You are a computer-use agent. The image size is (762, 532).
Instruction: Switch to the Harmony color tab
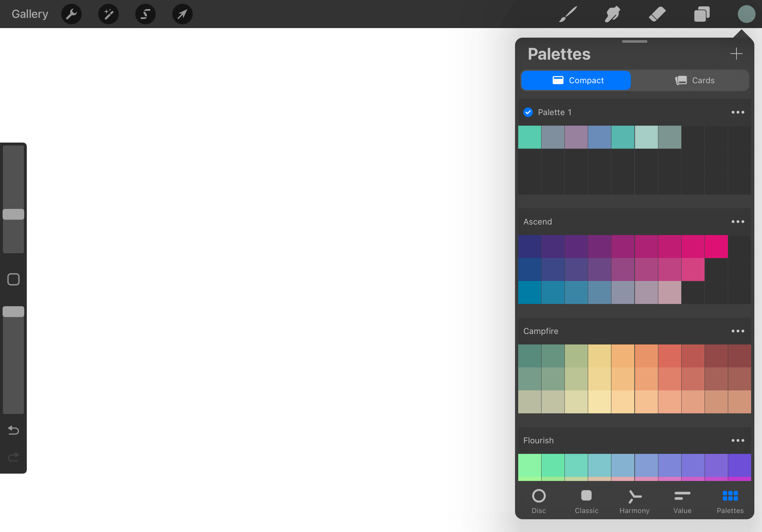pyautogui.click(x=634, y=501)
